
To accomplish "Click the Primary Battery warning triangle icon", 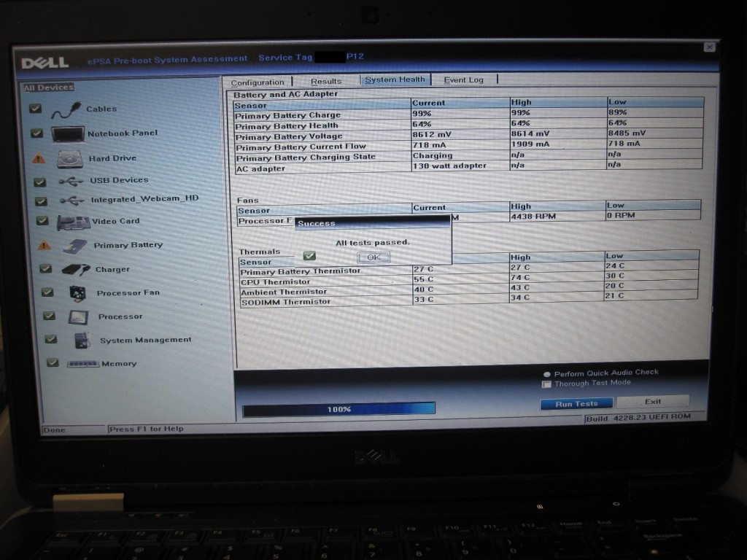I will point(44,245).
